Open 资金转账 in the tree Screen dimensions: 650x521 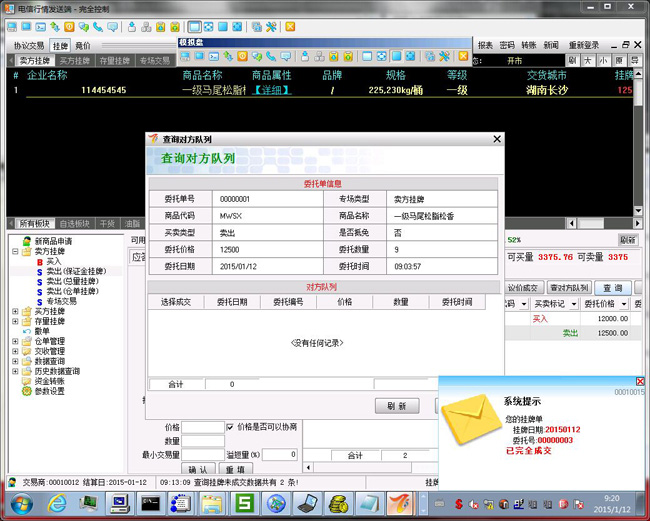coord(49,381)
